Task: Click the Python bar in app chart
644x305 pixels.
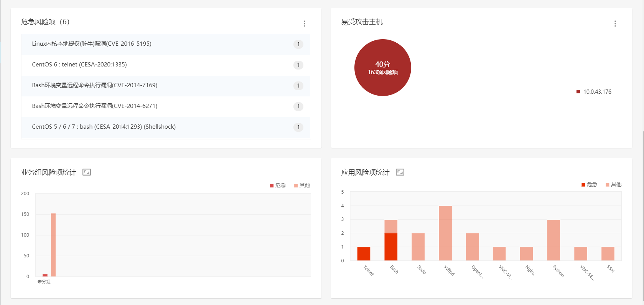Action: point(553,240)
